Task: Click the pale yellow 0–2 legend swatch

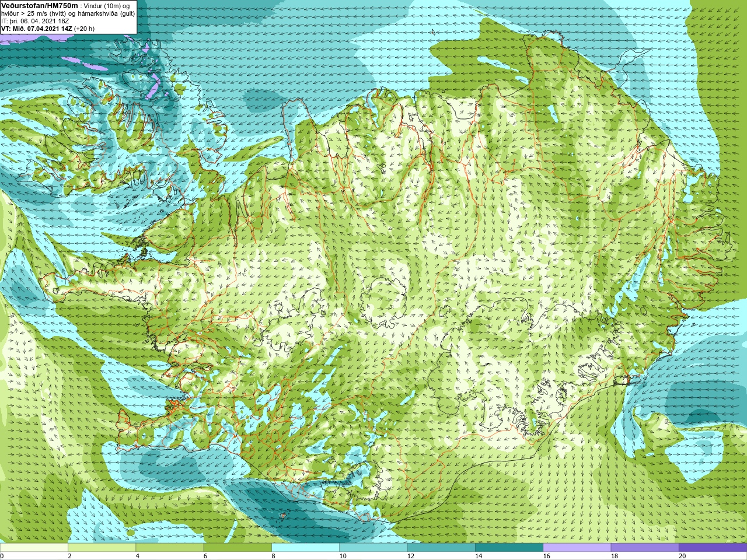Action: [34, 548]
